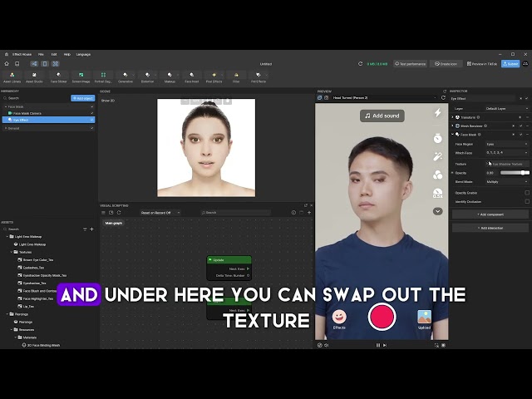Toggle the preview mute speaker icon
Screen dimensions: 532x399
tap(327, 345)
